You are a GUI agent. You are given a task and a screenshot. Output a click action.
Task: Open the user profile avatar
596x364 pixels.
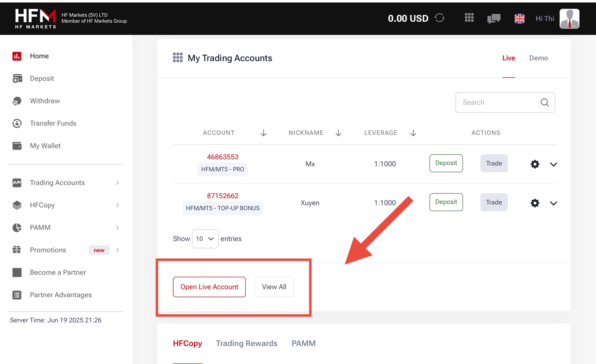[569, 19]
